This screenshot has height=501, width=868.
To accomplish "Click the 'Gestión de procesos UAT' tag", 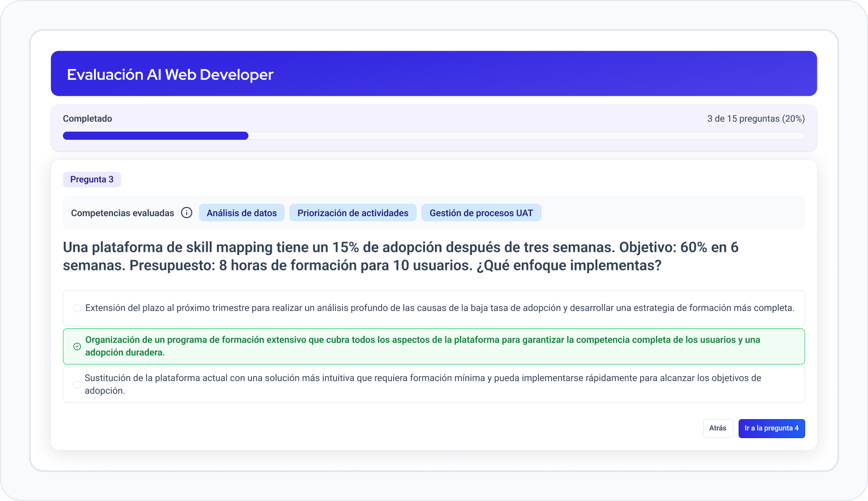I will click(x=481, y=213).
